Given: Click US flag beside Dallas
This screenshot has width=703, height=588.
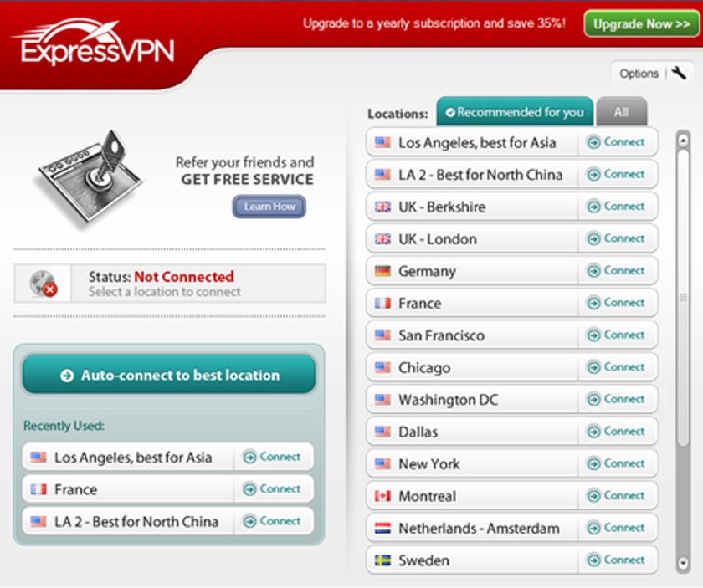Looking at the screenshot, I should click(x=382, y=432).
